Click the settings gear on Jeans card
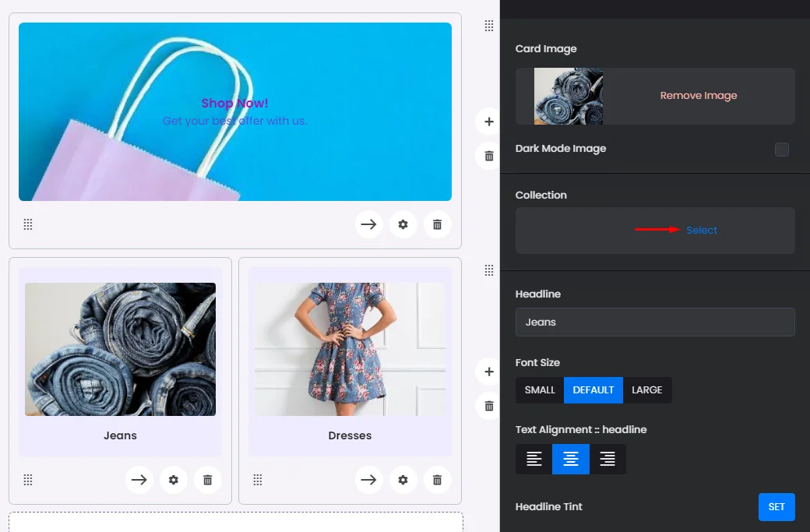The height and width of the screenshot is (532, 810). pyautogui.click(x=173, y=480)
